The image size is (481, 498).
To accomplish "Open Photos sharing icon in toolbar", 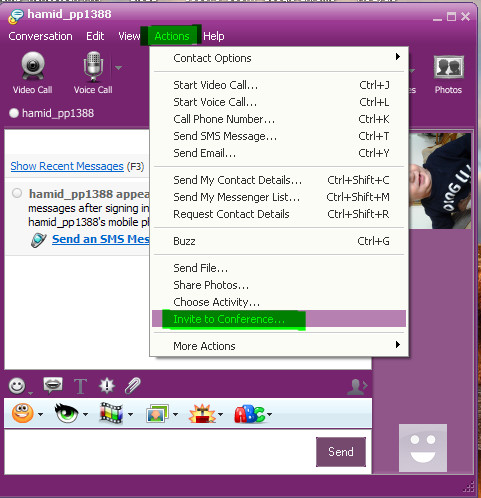I will (x=448, y=74).
